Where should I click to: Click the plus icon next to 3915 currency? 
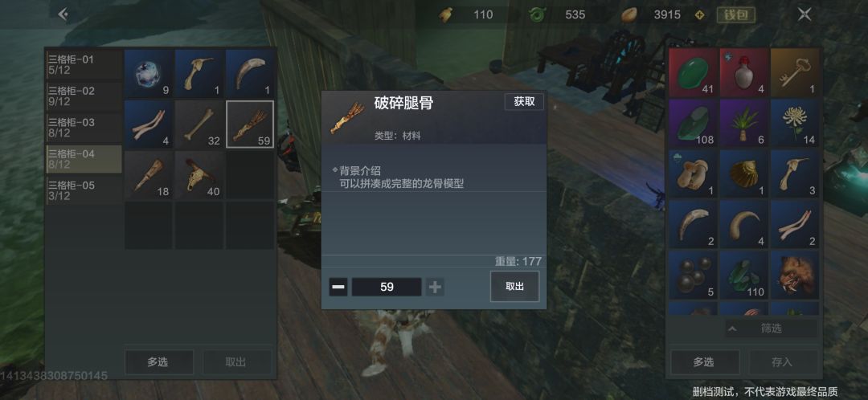(x=700, y=15)
